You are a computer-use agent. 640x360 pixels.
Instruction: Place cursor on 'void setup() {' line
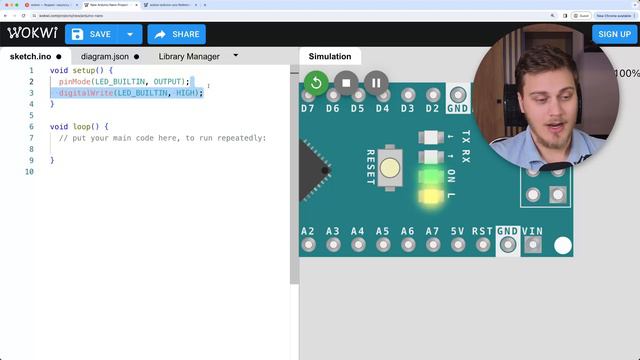(x=81, y=71)
